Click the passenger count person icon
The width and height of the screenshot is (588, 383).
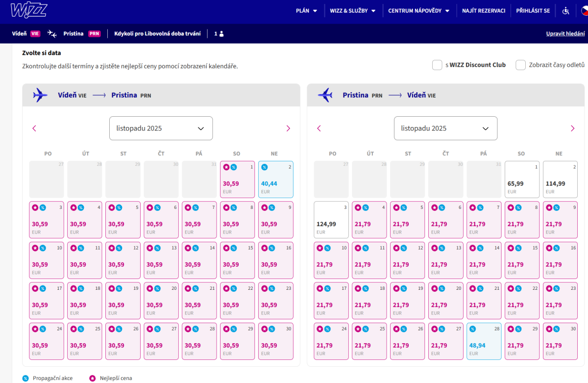pyautogui.click(x=221, y=34)
